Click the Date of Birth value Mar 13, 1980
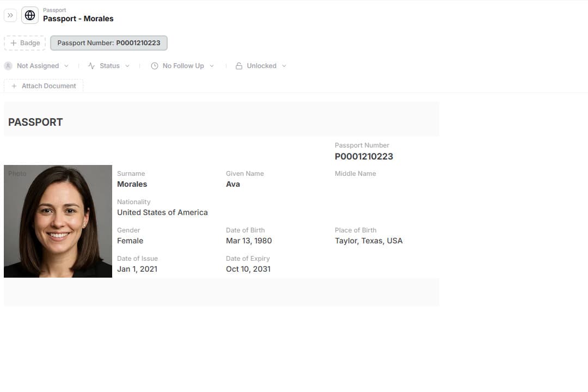Image resolution: width=588 pixels, height=392 pixels. click(249, 241)
